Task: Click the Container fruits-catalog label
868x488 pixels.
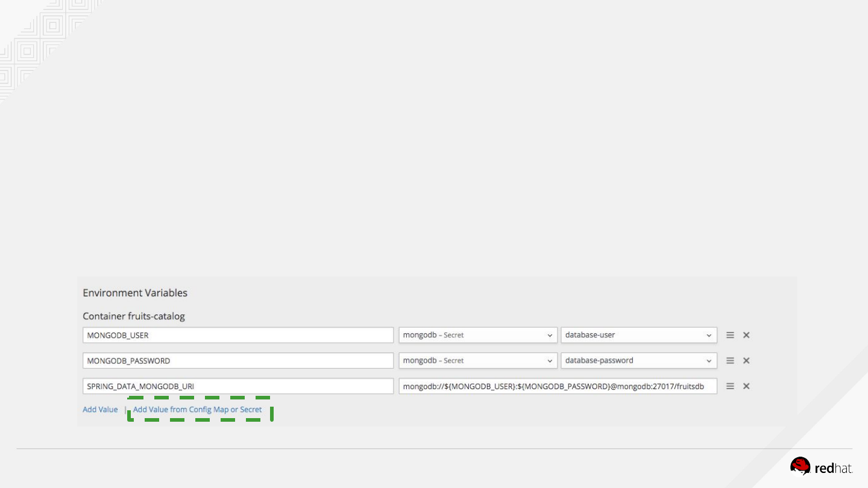Action: coord(134,316)
